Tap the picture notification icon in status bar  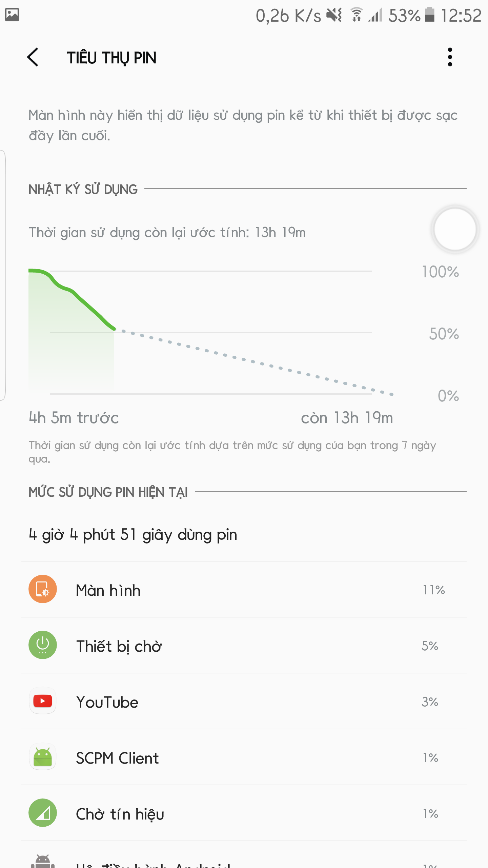click(x=12, y=15)
